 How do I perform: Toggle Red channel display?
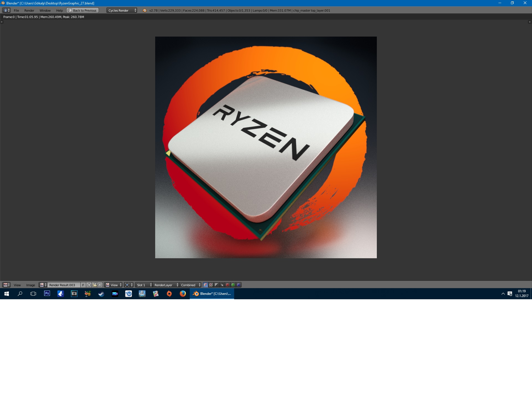(227, 285)
